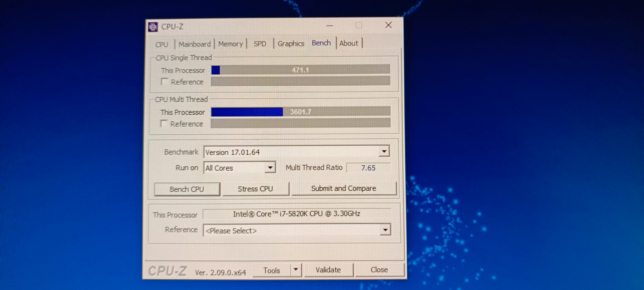Show the About tab
Screen dimensions: 644x290
(348, 43)
